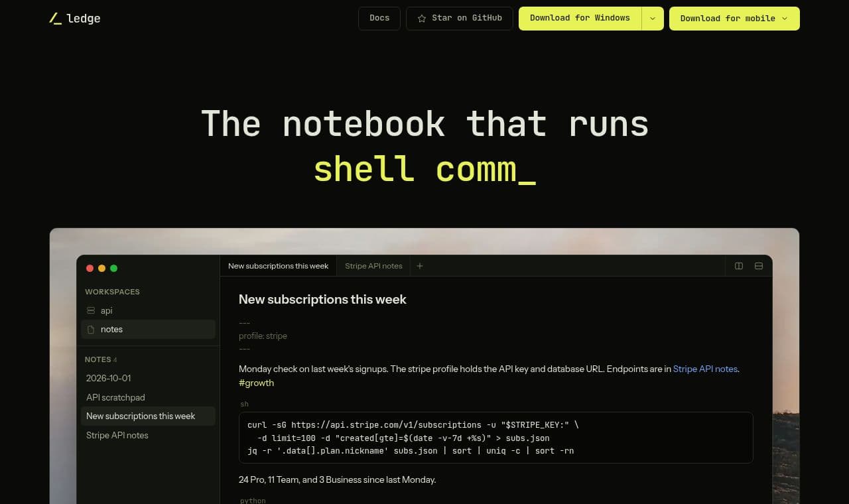Click the ledge logo
Viewport: 849px width, 504px height.
[75, 19]
